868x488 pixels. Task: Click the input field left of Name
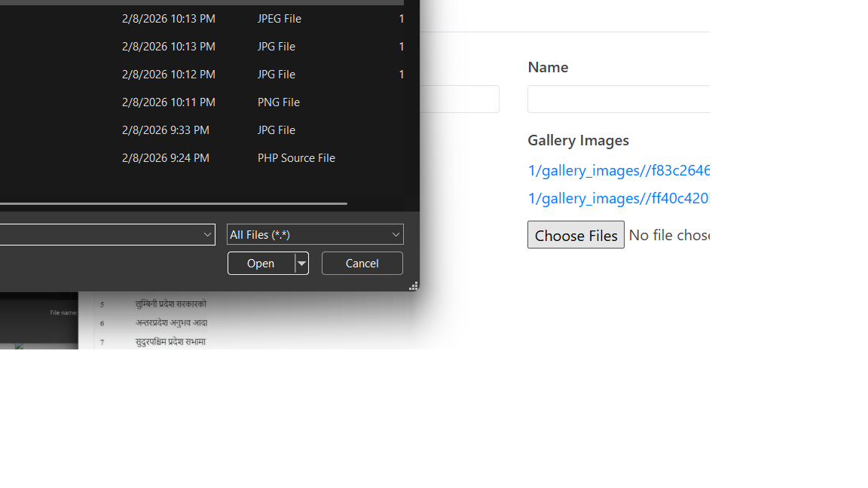coord(459,99)
